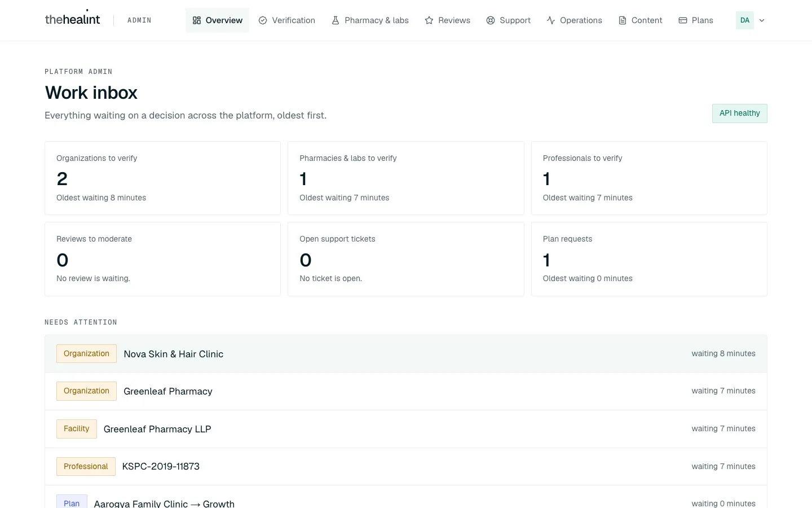Switch to the Pharmacy & labs tab label
This screenshot has height=508, width=812.
point(377,20)
